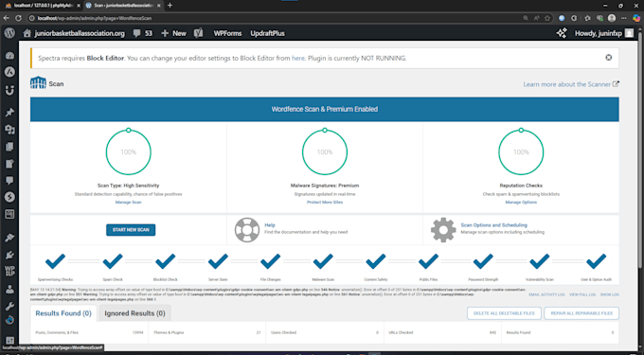Click the Malware Scan stage checkmark
This screenshot has height=355, width=644.
(323, 261)
